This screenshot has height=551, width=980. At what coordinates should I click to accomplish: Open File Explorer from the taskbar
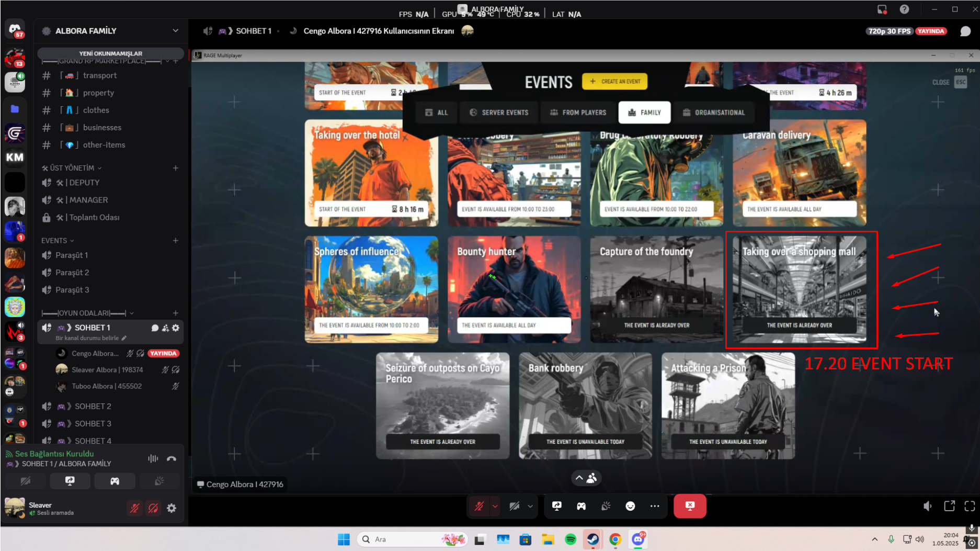[548, 539]
